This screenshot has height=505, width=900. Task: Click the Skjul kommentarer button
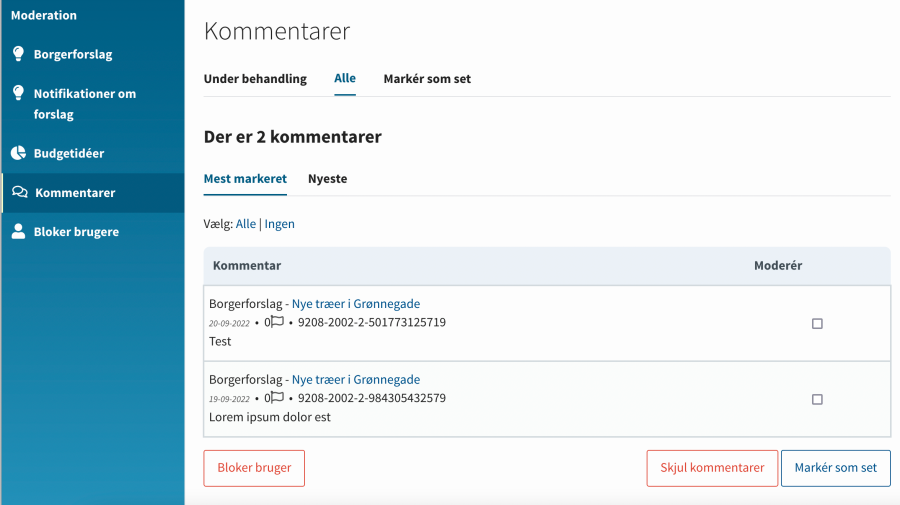712,468
